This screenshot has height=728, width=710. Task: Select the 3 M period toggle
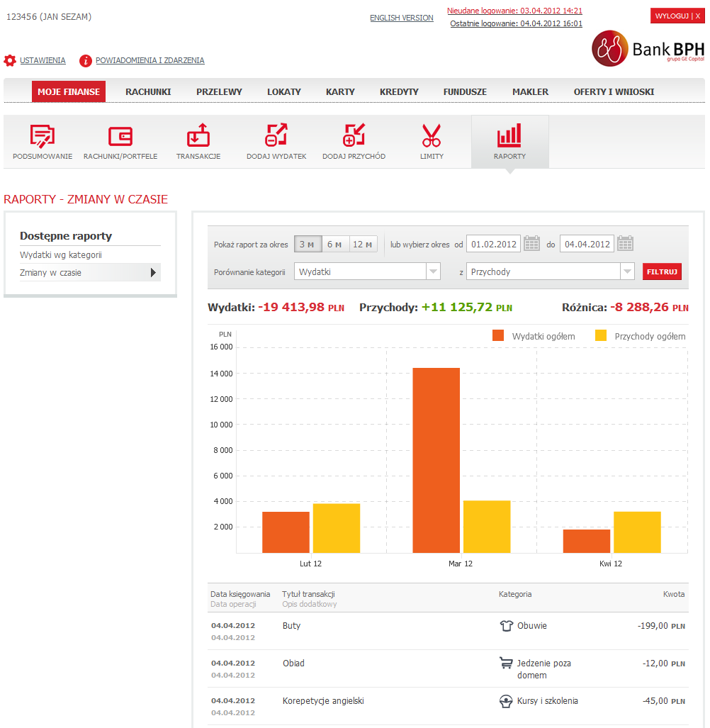(308, 245)
